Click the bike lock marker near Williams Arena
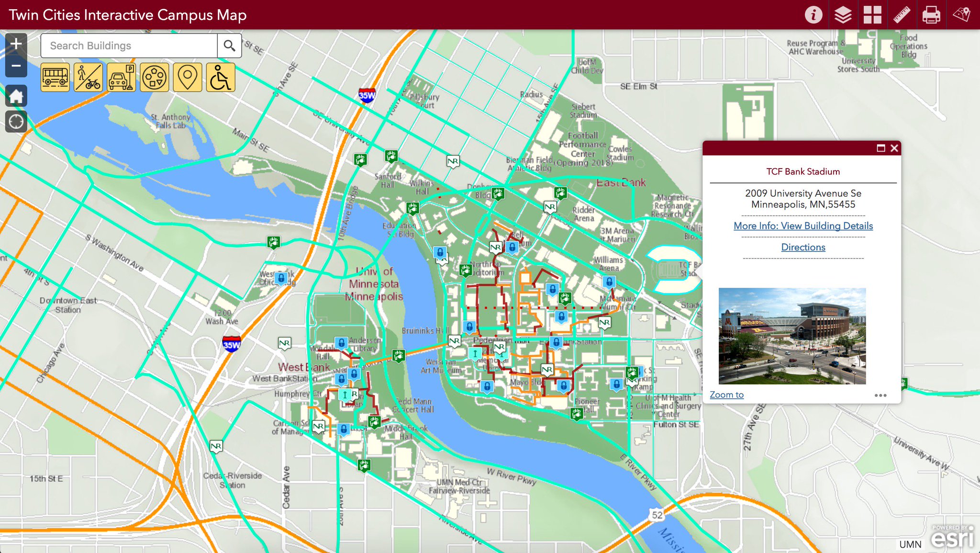980x553 pixels. (609, 282)
